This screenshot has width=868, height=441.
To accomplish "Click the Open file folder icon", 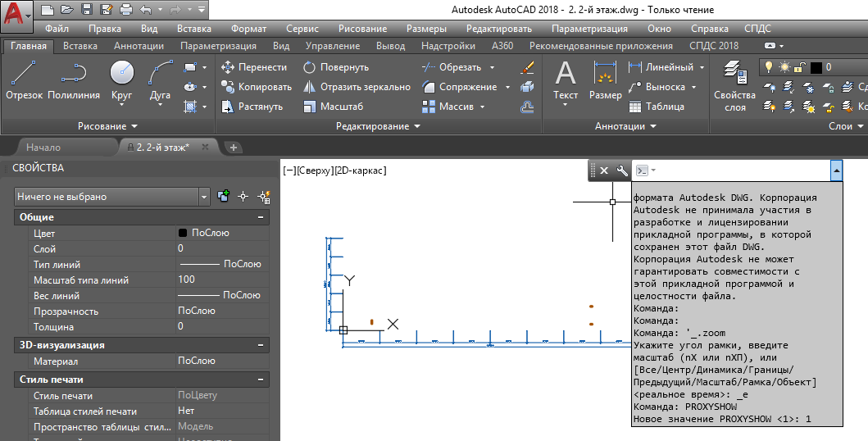I will (x=67, y=9).
